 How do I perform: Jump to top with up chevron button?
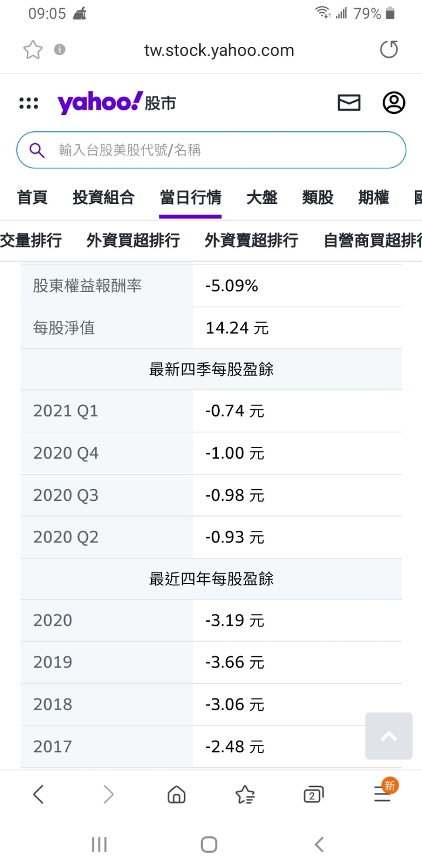tap(389, 736)
